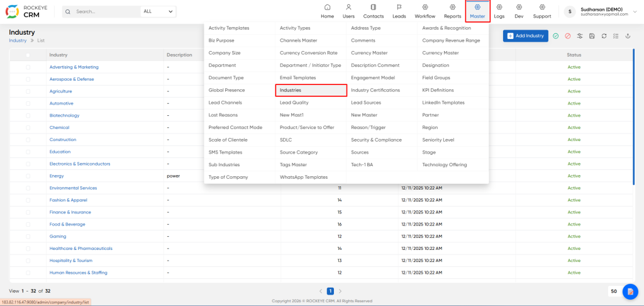
Task: Tick checkbox for Agriculture row
Action: [x=28, y=91]
